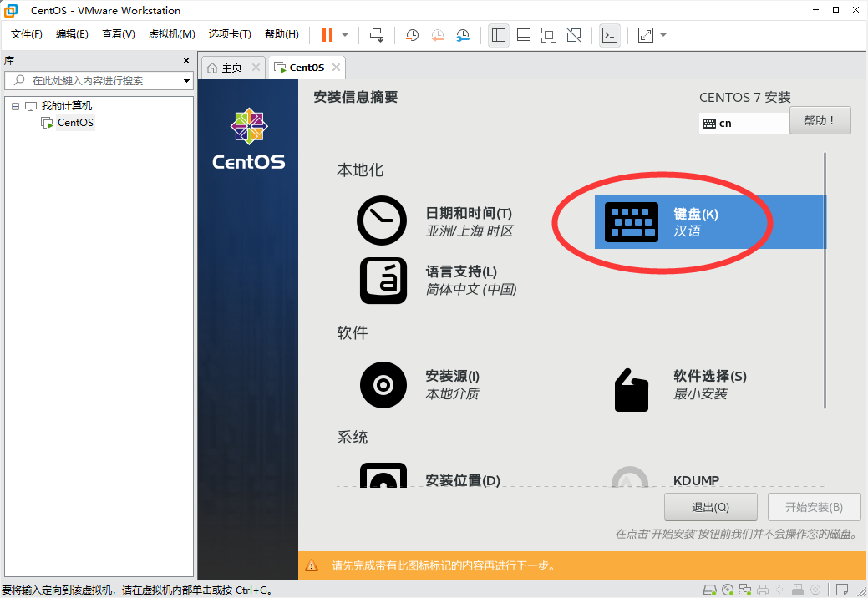Click the message log note icon
The image size is (868, 598).
(x=842, y=590)
